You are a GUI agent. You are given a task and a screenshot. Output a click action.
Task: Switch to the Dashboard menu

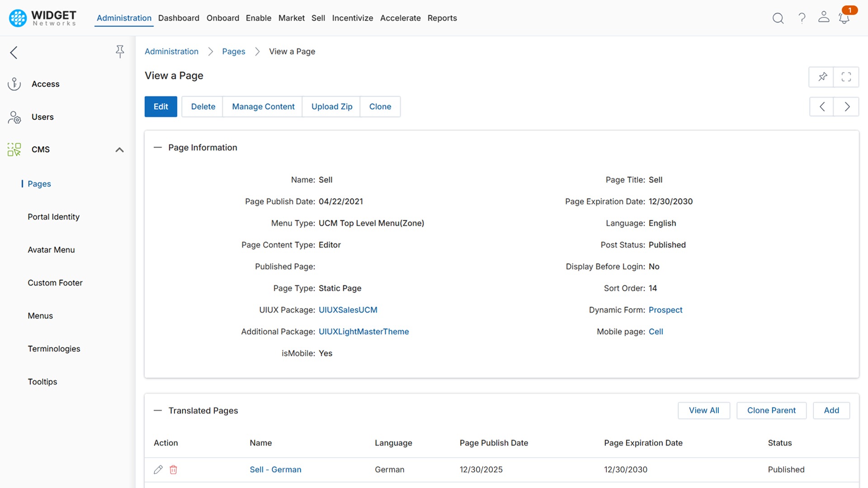pyautogui.click(x=179, y=18)
